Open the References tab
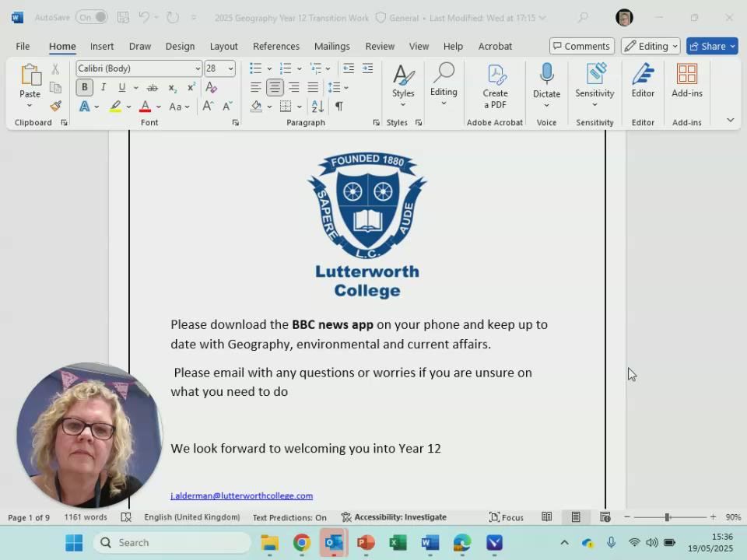The height and width of the screenshot is (560, 747). coord(276,46)
